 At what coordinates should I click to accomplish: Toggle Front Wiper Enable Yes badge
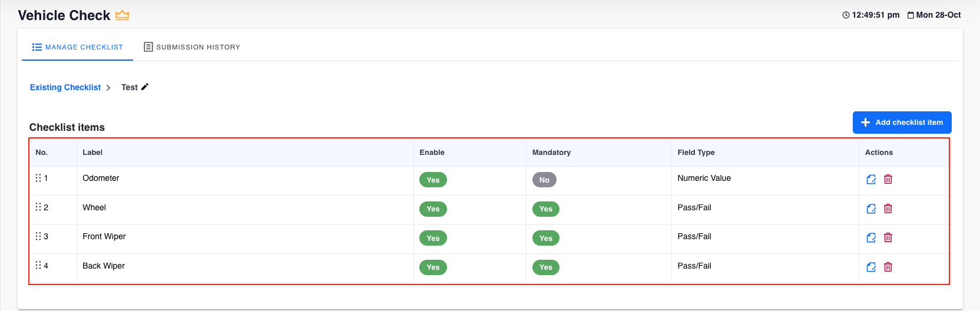433,238
